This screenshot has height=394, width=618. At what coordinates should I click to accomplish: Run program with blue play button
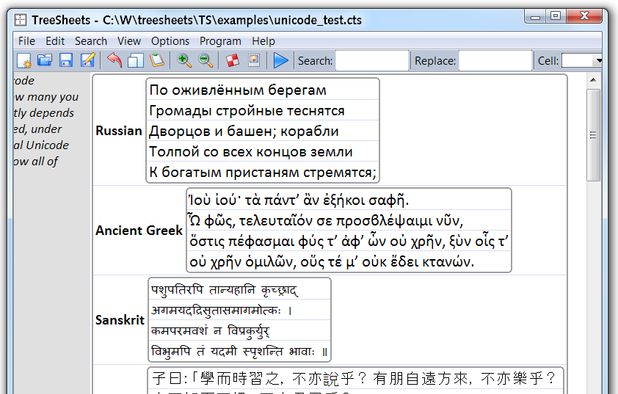pyautogui.click(x=281, y=61)
